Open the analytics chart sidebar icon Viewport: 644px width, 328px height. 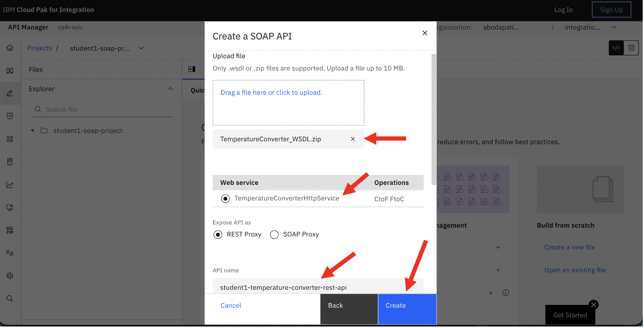pyautogui.click(x=10, y=185)
